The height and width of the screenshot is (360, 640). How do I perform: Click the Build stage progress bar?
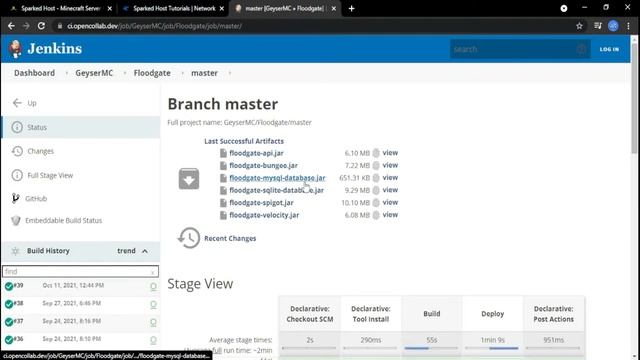coord(431,348)
